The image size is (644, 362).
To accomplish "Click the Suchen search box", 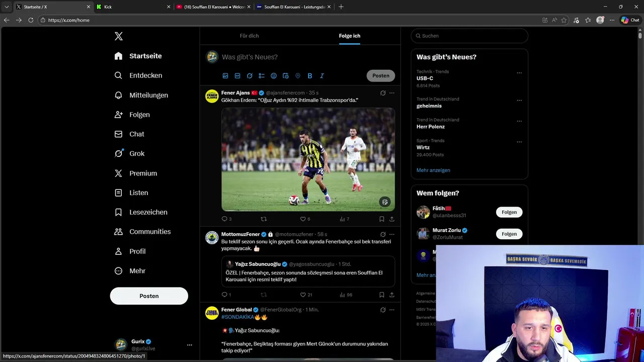I will point(469,36).
